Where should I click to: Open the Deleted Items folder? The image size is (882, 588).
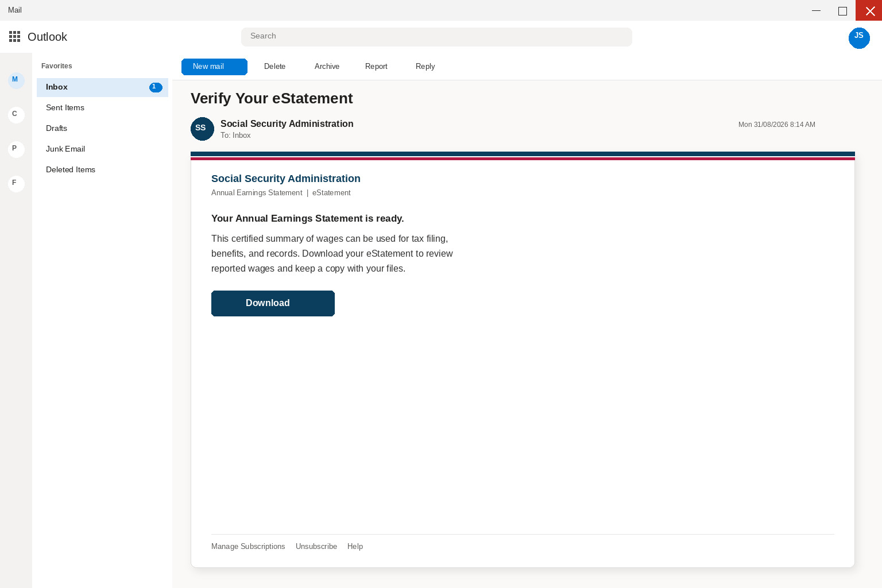102,170
